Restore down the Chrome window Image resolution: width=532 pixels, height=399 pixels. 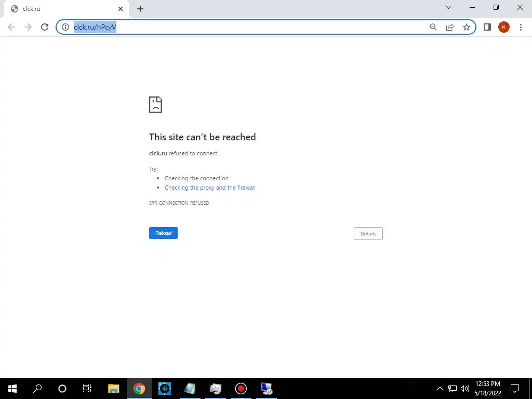click(496, 7)
